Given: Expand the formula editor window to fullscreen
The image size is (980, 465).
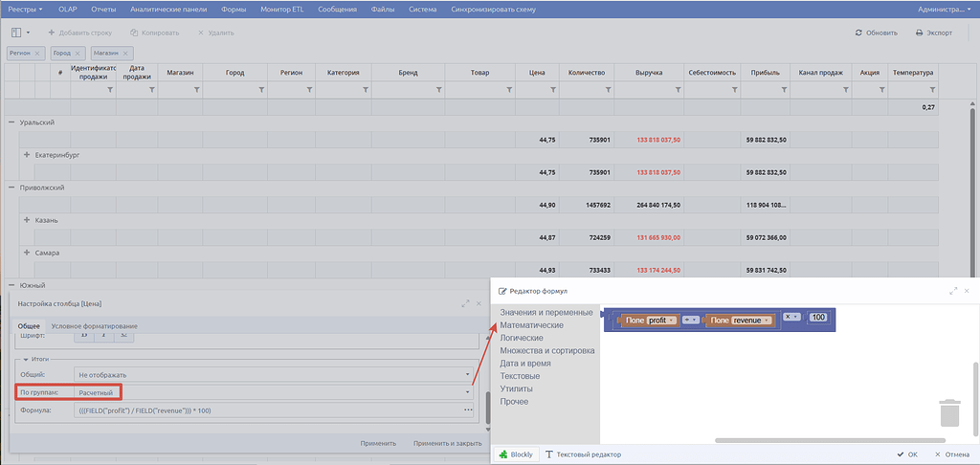Looking at the screenshot, I should pos(953,291).
